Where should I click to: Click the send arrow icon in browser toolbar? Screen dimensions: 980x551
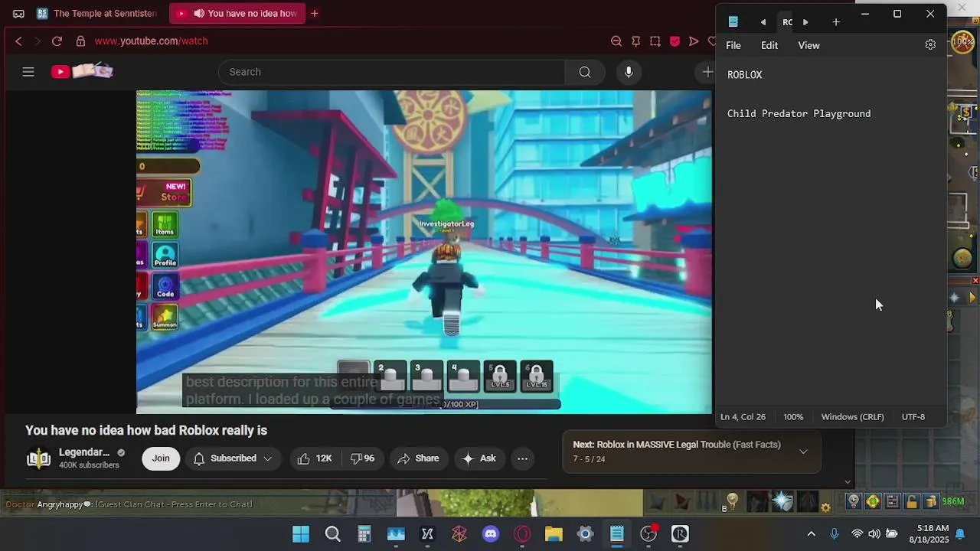pos(694,41)
